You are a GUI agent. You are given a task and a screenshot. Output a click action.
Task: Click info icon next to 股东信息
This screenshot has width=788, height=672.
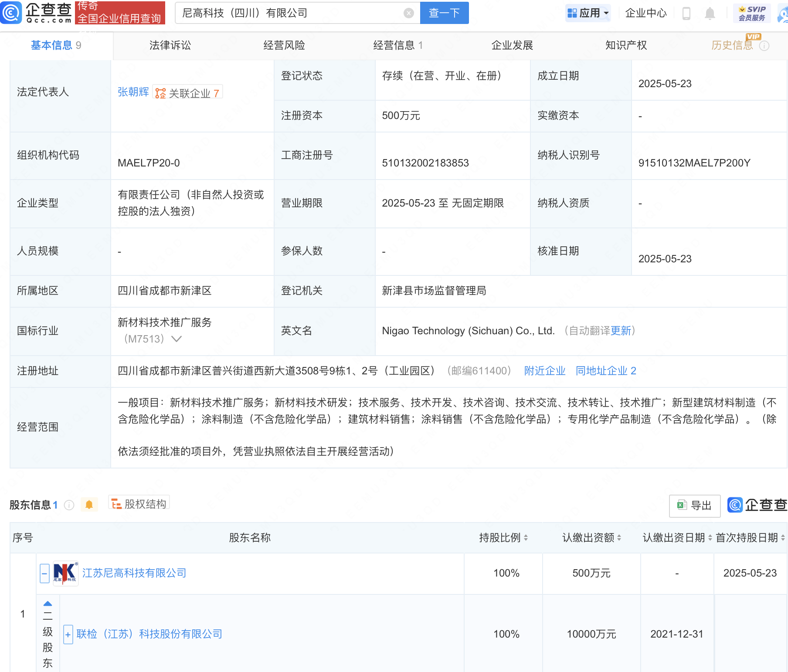click(69, 505)
